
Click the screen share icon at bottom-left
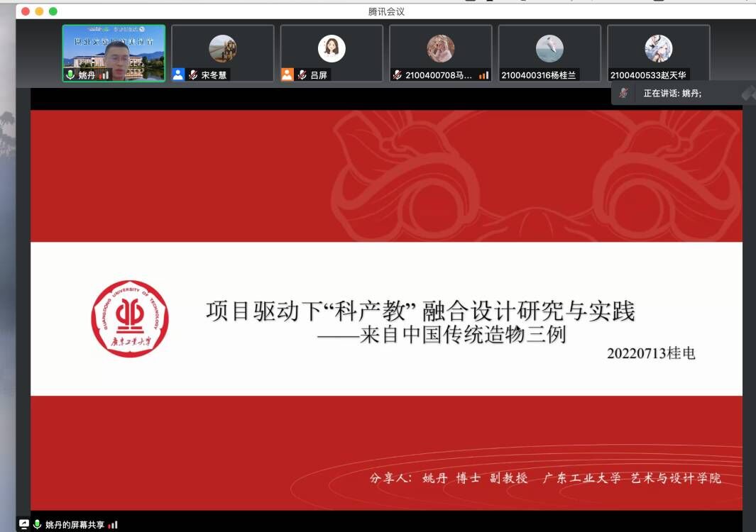24,525
